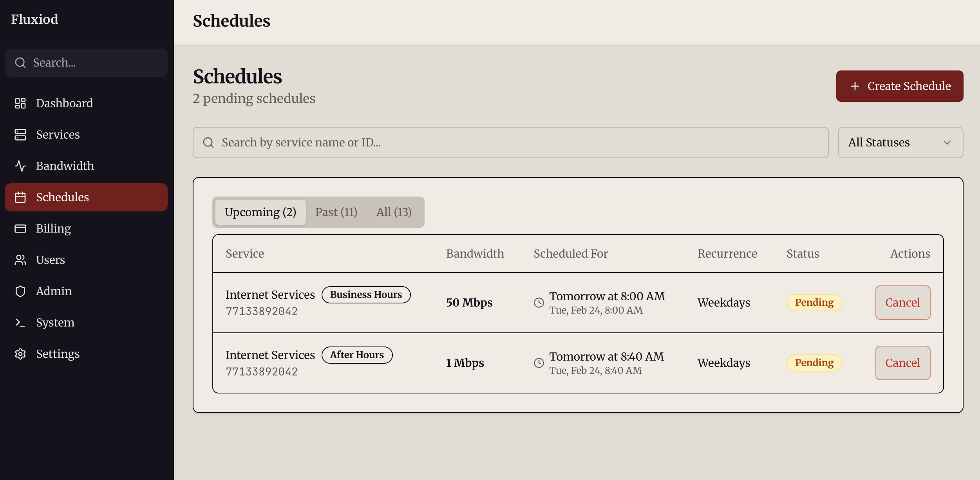
Task: Switch to the Past (11) tab
Action: point(336,212)
